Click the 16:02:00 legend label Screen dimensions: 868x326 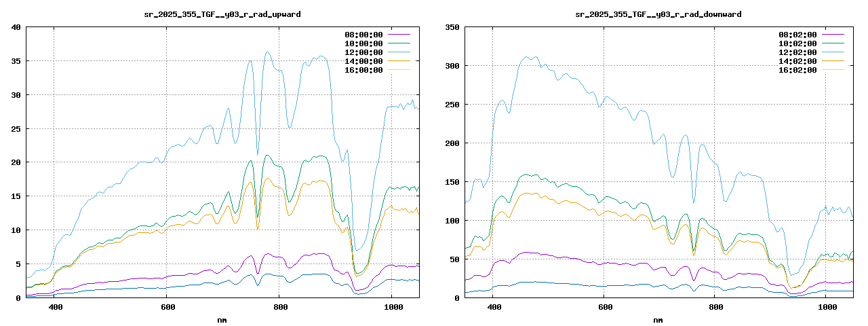point(797,70)
